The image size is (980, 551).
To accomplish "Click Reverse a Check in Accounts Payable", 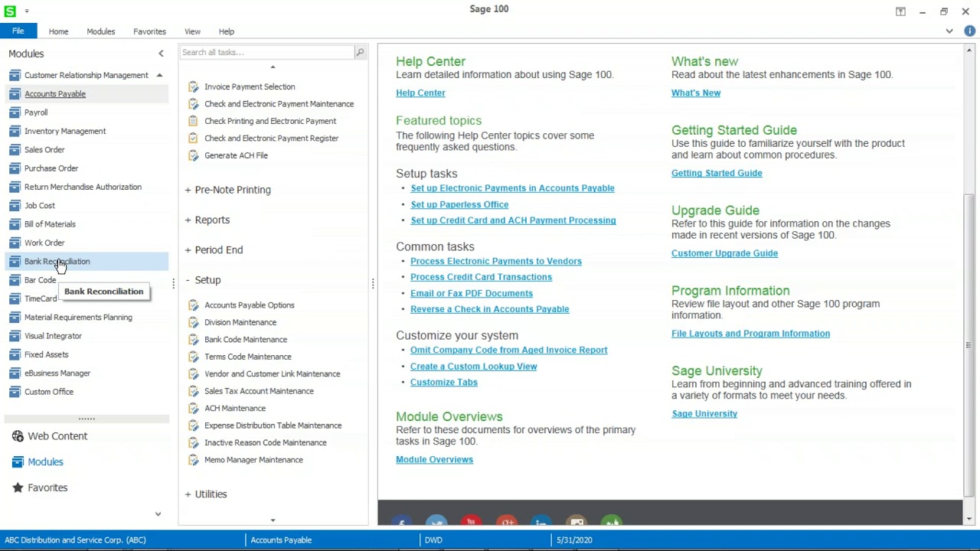I will [x=489, y=309].
